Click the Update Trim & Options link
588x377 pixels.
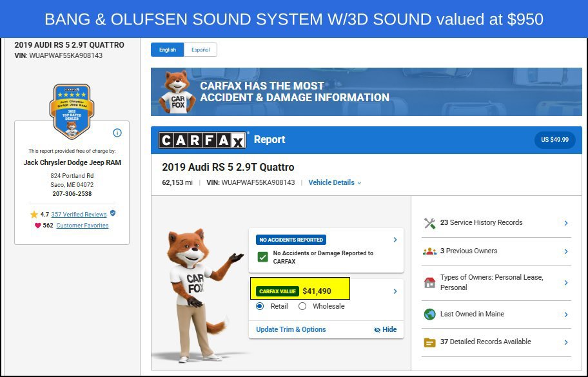click(291, 329)
